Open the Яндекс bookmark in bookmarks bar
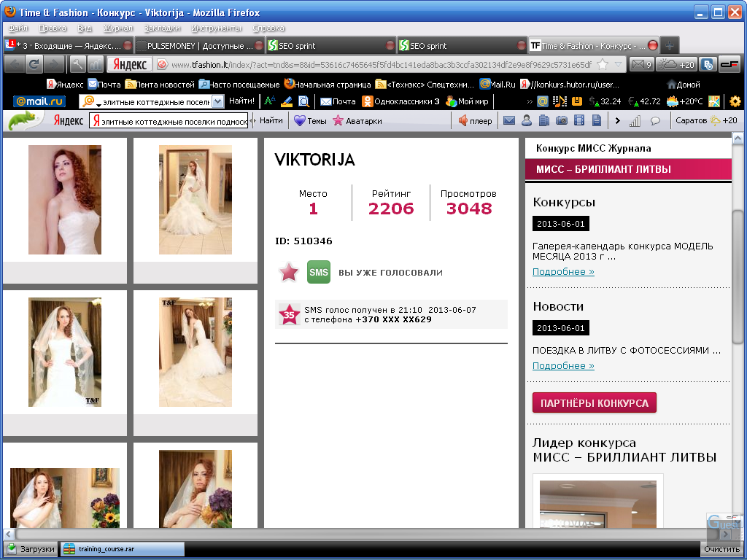The image size is (747, 560). coord(65,85)
